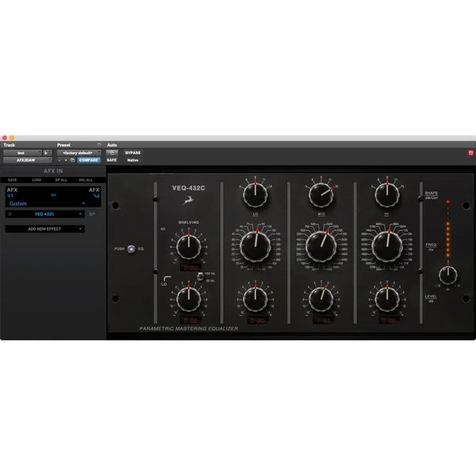Open the track selector dropdown
Image resolution: width=476 pixels, height=476 pixels.
pos(22,152)
